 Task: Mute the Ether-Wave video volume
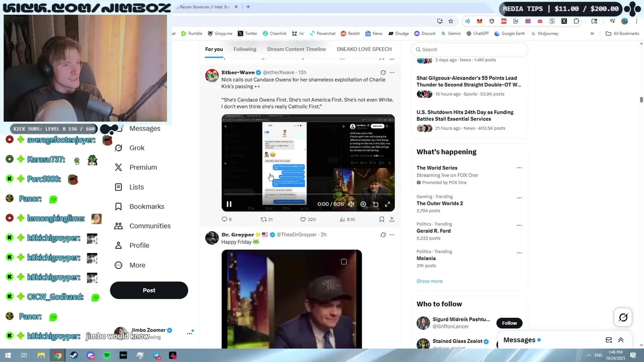[351, 204]
